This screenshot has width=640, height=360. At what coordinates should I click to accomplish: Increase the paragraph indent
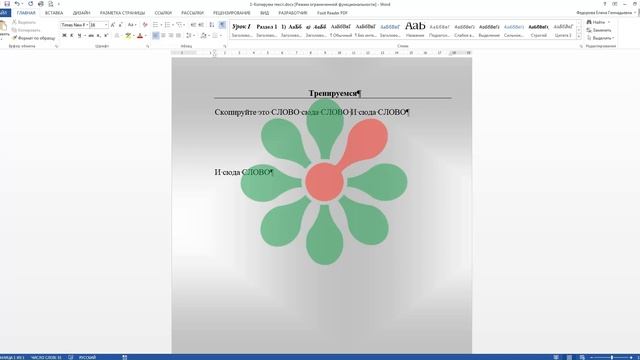click(201, 25)
